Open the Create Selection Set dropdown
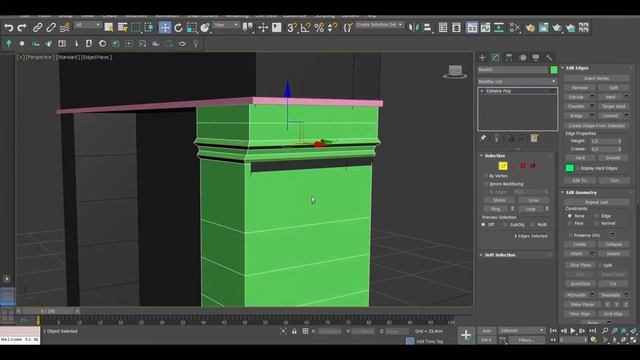 (x=379, y=25)
